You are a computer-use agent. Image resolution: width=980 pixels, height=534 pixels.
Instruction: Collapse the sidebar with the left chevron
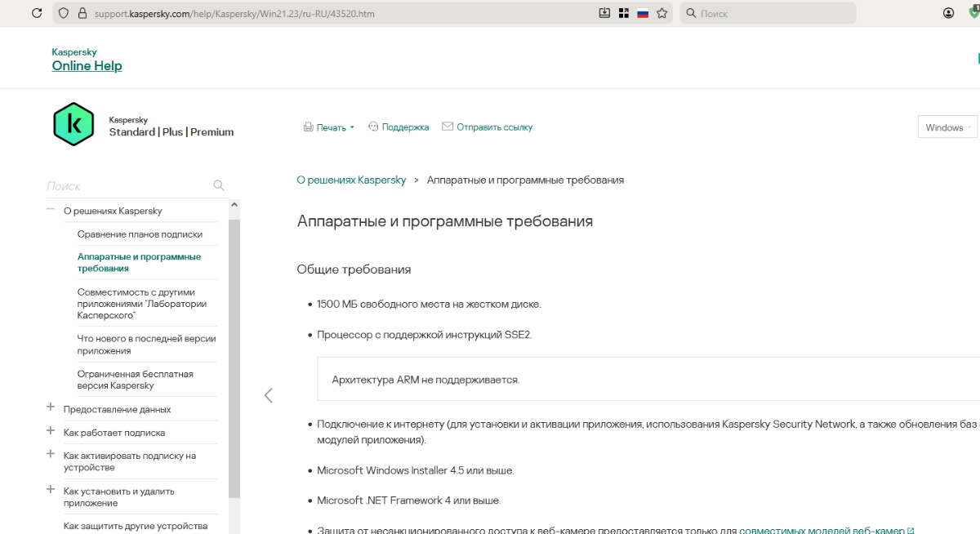pos(268,395)
